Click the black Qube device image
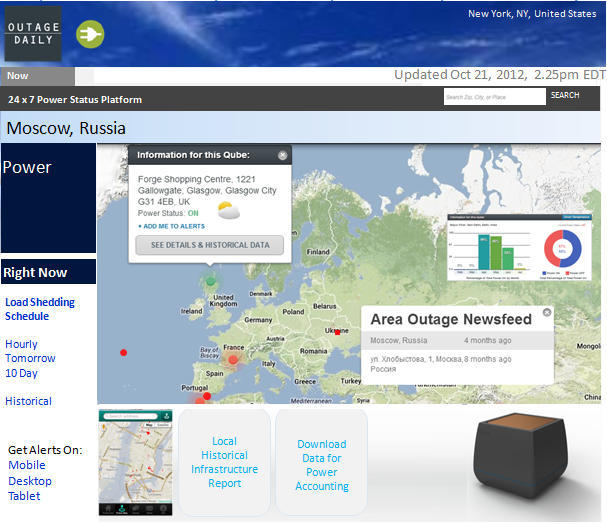The width and height of the screenshot is (607, 524). tap(521, 455)
